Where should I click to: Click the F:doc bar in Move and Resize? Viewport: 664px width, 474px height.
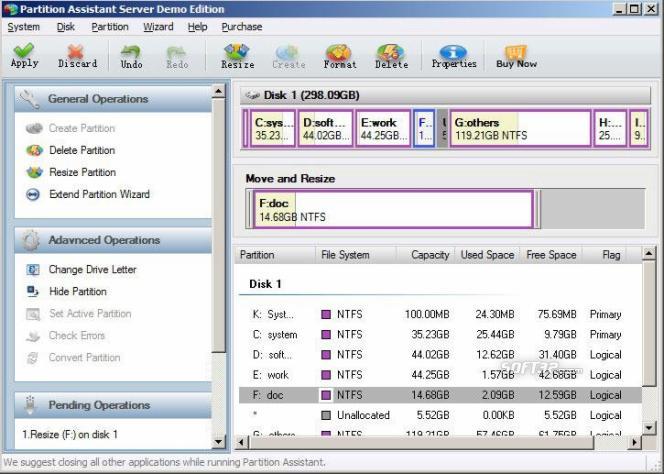click(x=393, y=209)
